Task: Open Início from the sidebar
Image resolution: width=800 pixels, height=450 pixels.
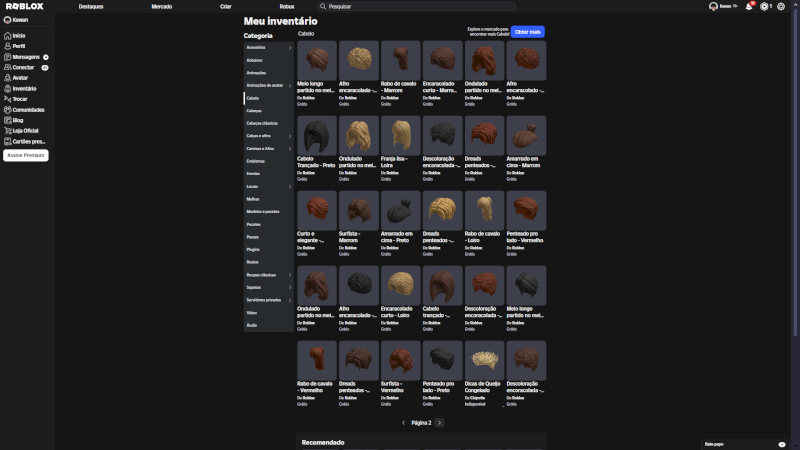Action: click(19, 35)
